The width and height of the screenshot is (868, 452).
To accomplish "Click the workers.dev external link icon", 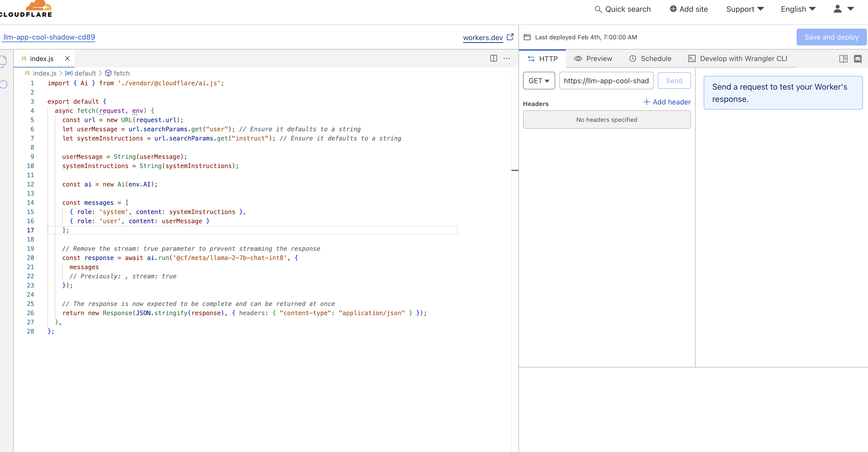I will (510, 37).
